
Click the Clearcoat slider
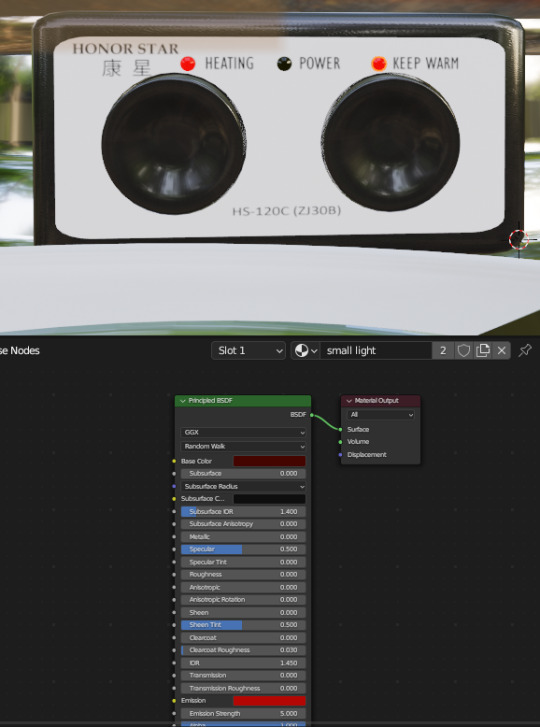pos(243,638)
